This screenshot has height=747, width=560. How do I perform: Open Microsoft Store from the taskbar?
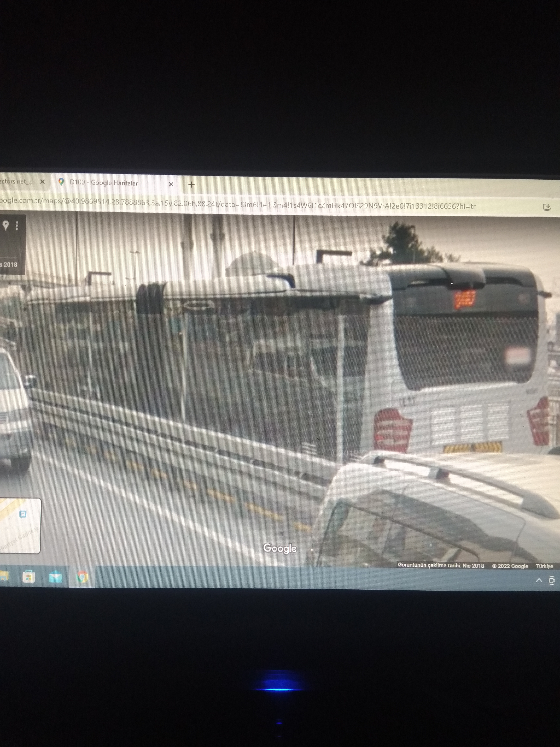tap(29, 576)
